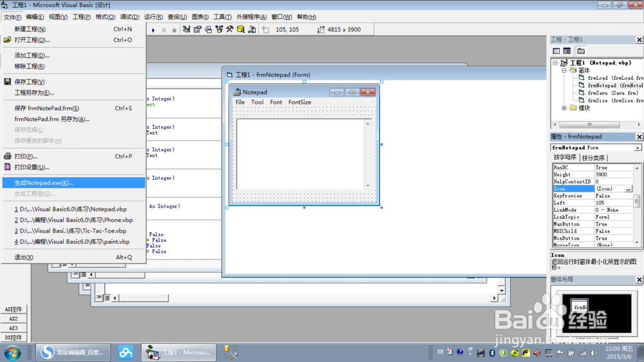Choose 生成Notepad.exe from File menu

(x=73, y=183)
